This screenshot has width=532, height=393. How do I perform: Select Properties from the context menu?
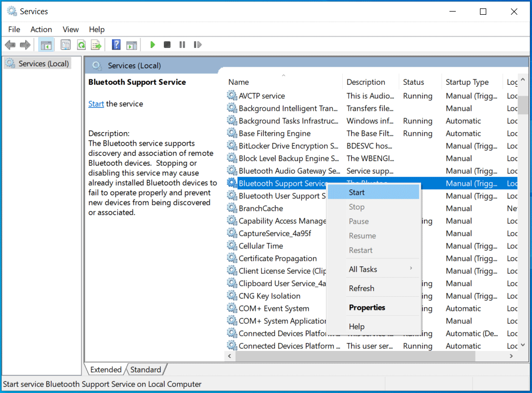367,307
